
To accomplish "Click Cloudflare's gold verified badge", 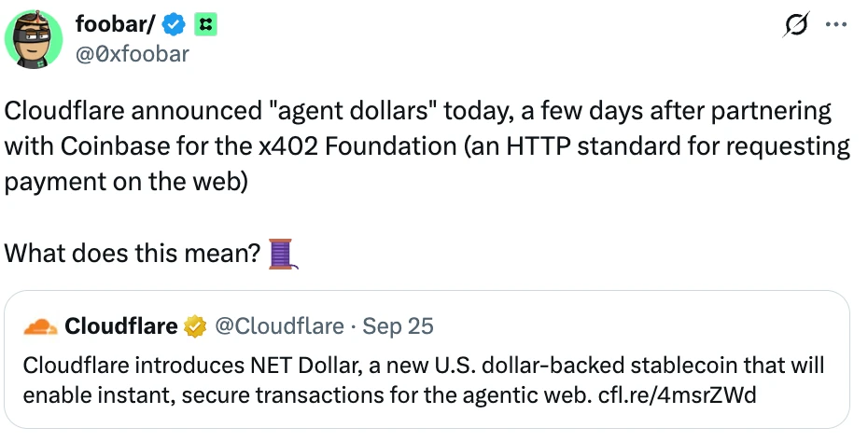I will [194, 326].
